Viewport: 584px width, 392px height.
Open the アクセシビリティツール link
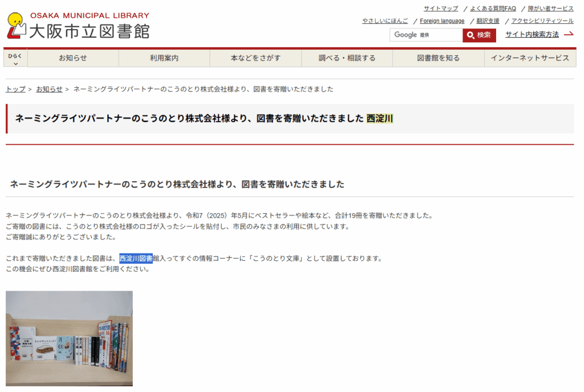542,21
